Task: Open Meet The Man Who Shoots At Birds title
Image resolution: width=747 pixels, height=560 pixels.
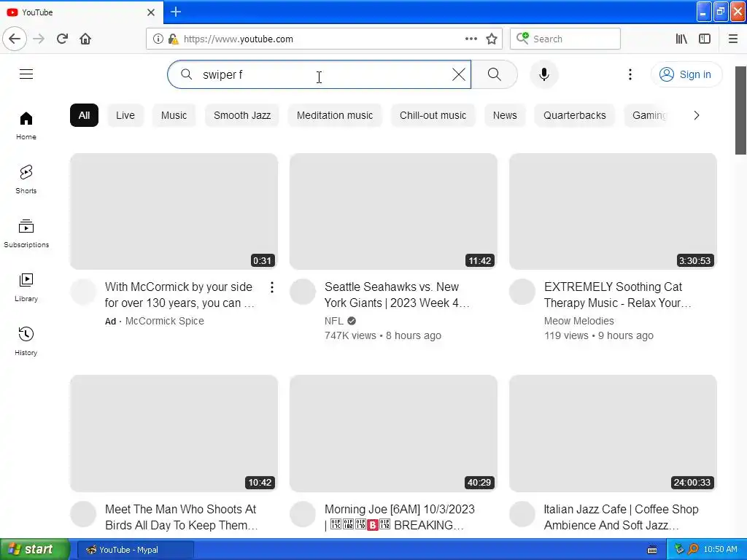Action: [x=181, y=517]
